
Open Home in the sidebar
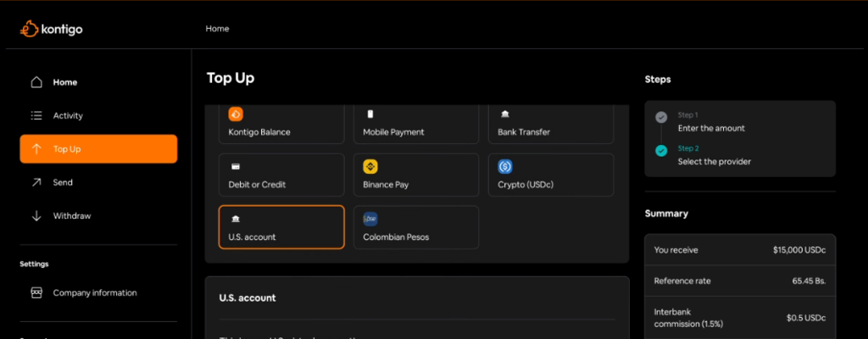click(x=64, y=82)
